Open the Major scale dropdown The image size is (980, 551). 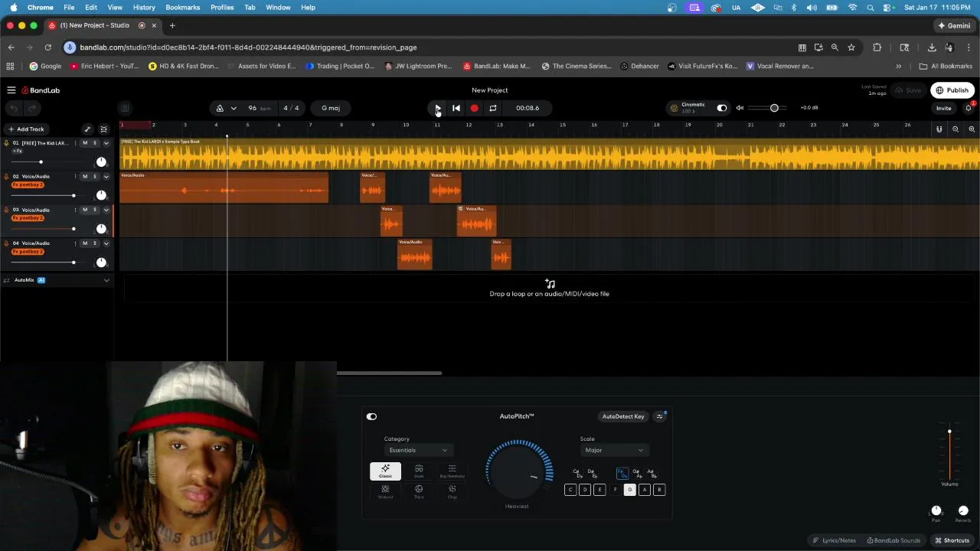coord(613,450)
